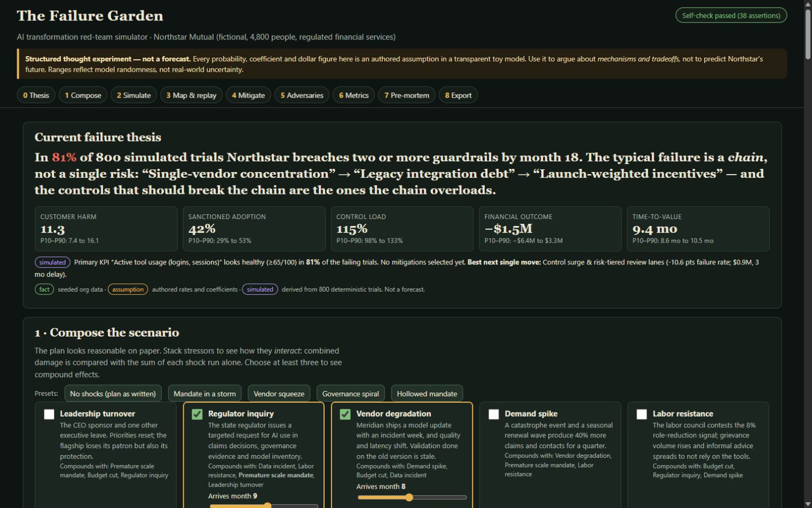
Task: Click the 'Current failure thesis' heading
Action: pyautogui.click(x=98, y=137)
